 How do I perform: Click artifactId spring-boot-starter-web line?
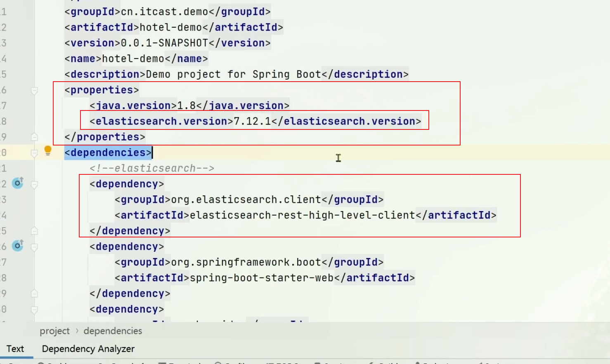(265, 278)
